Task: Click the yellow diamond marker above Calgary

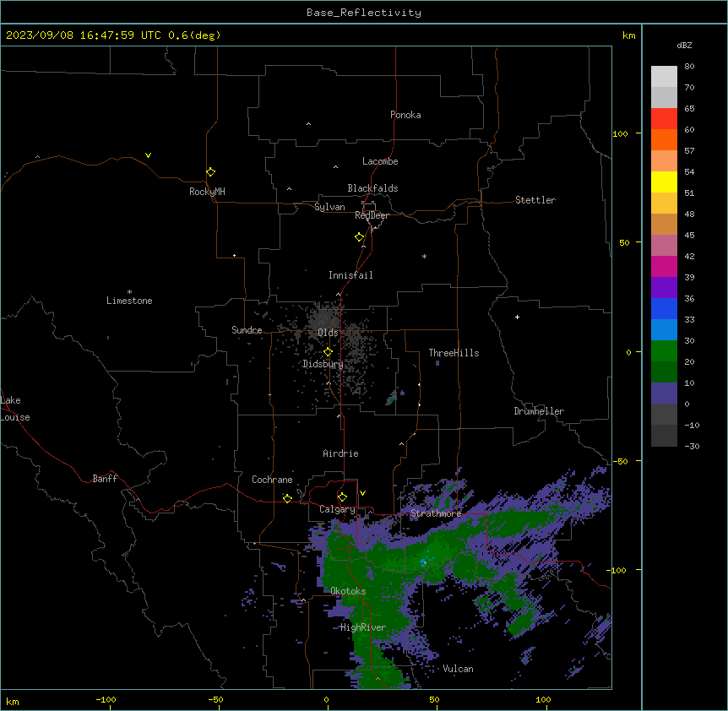Action: (x=342, y=497)
